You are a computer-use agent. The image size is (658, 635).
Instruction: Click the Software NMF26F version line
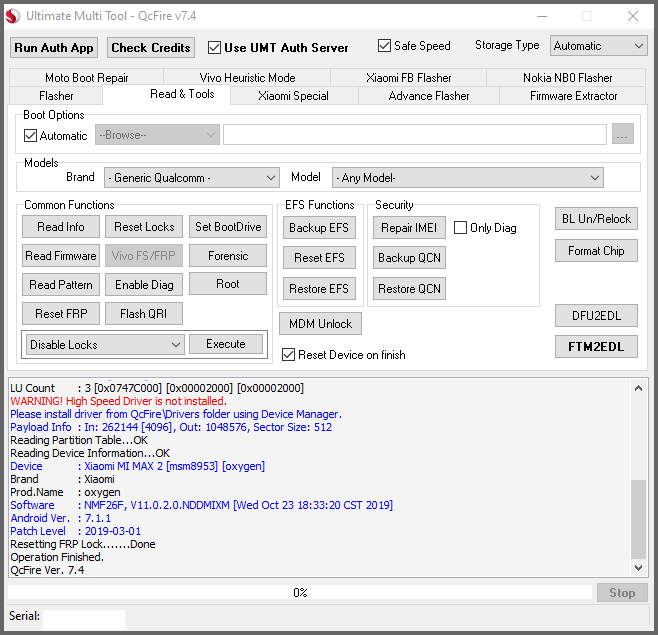(201, 505)
